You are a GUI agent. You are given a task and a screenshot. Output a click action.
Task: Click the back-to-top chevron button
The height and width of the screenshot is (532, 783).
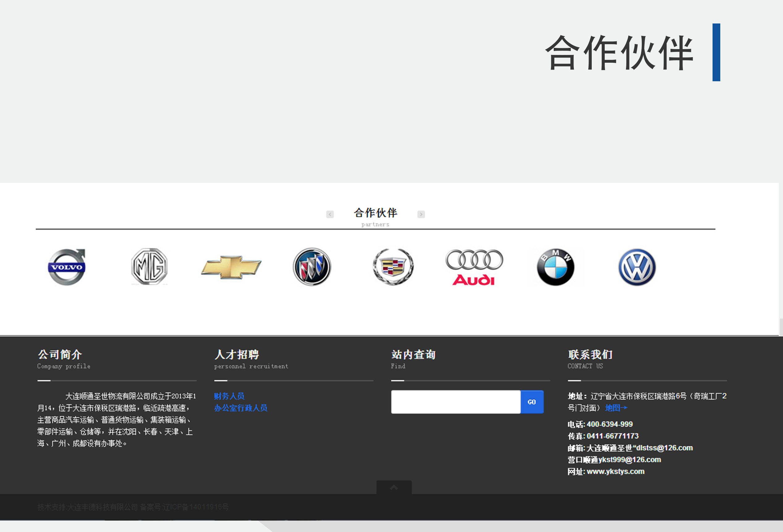click(x=394, y=487)
